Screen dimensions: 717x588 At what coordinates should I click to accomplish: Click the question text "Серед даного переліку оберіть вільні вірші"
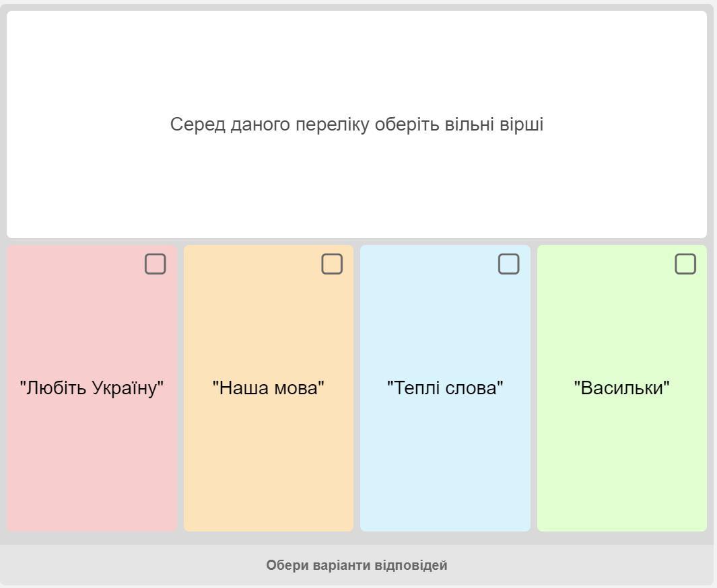[357, 124]
